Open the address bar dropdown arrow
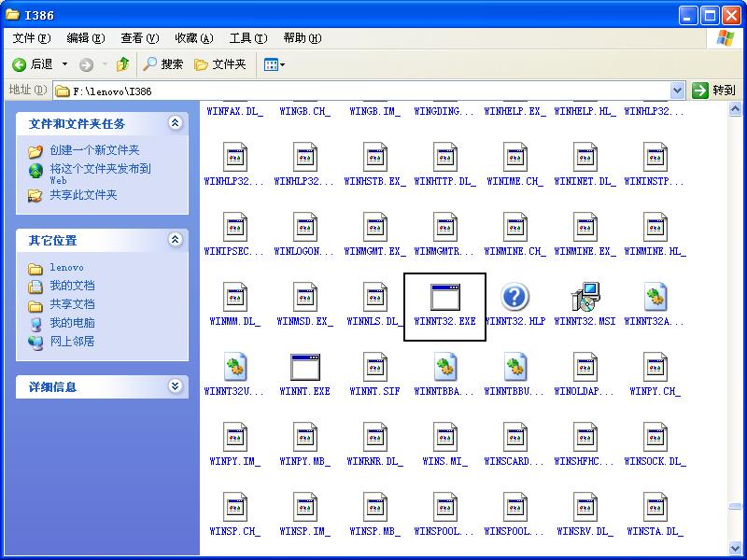Screen dimensions: 747x560 pos(677,91)
